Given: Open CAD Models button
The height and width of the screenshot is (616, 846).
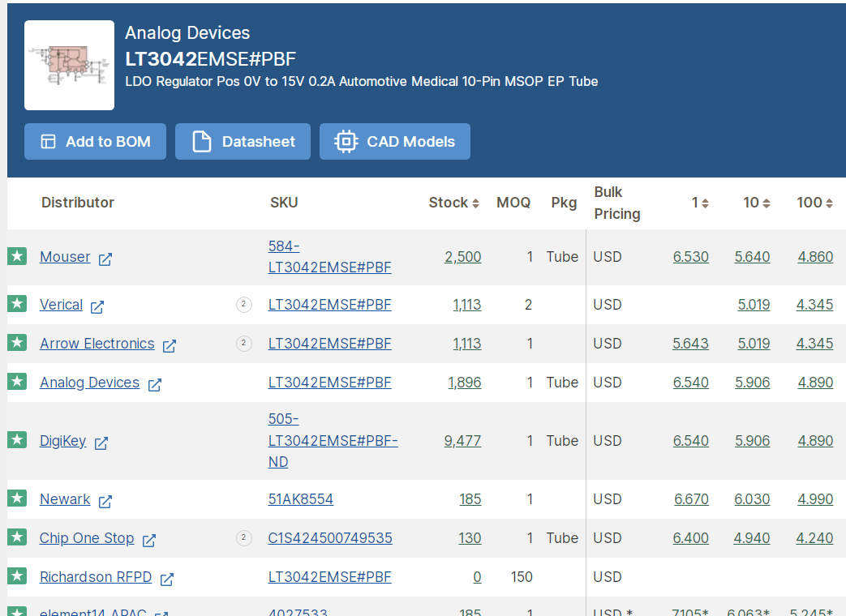Looking at the screenshot, I should 395,141.
